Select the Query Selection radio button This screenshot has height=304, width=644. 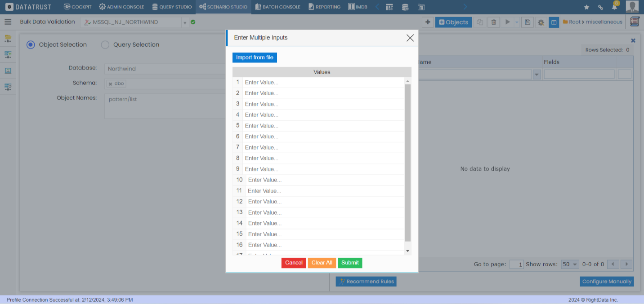click(105, 44)
